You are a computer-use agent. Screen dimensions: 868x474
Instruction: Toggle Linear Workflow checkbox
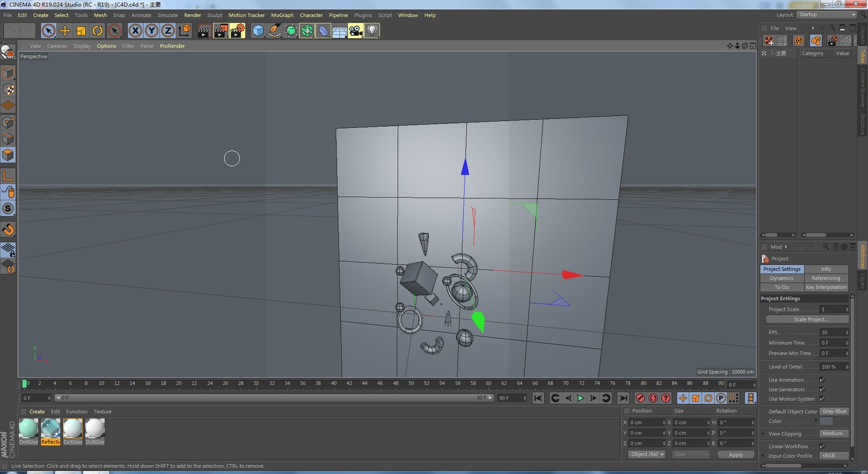click(x=822, y=446)
